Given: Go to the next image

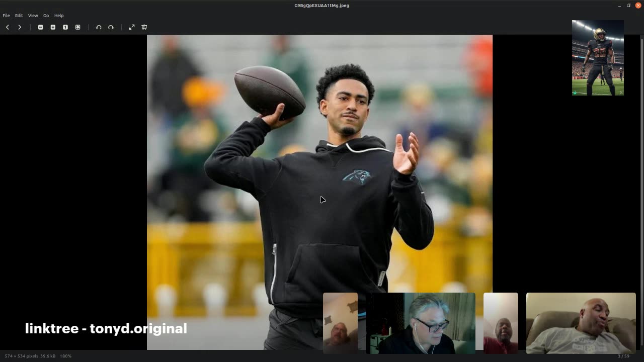Looking at the screenshot, I should point(20,27).
